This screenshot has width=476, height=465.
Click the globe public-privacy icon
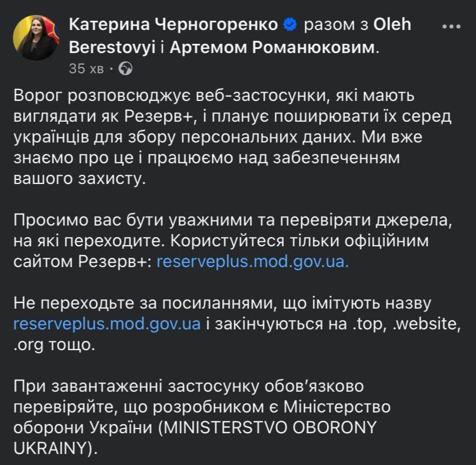(x=125, y=69)
